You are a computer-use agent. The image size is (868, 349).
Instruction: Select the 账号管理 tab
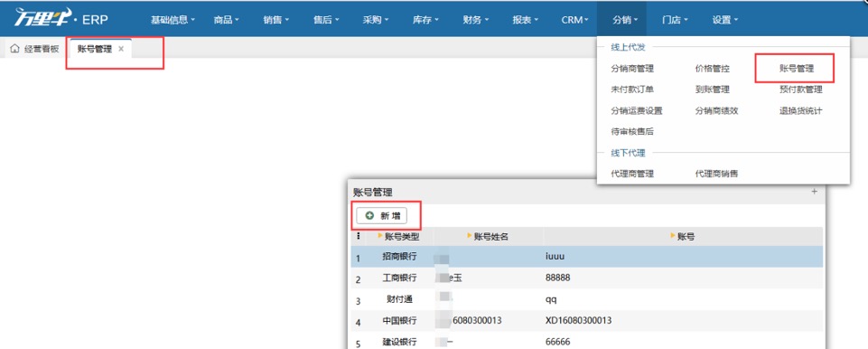(x=95, y=49)
